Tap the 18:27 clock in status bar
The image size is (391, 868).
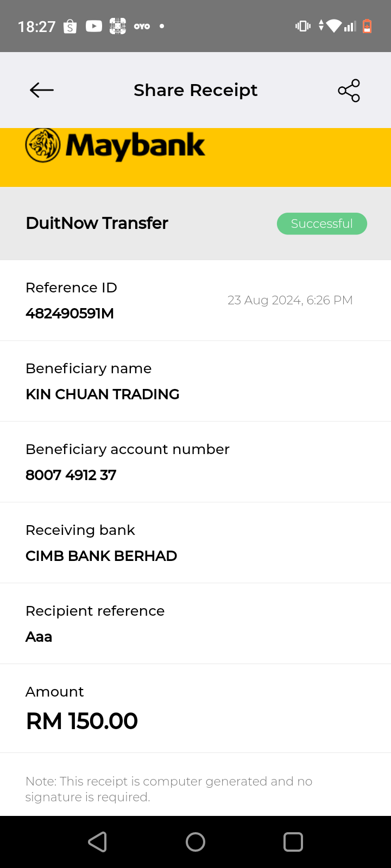pyautogui.click(x=36, y=27)
